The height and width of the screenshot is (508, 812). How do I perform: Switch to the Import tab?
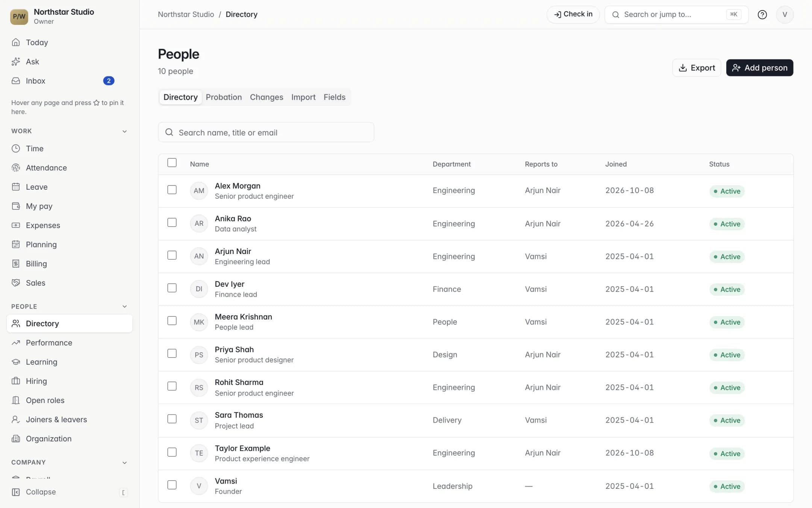click(x=303, y=97)
